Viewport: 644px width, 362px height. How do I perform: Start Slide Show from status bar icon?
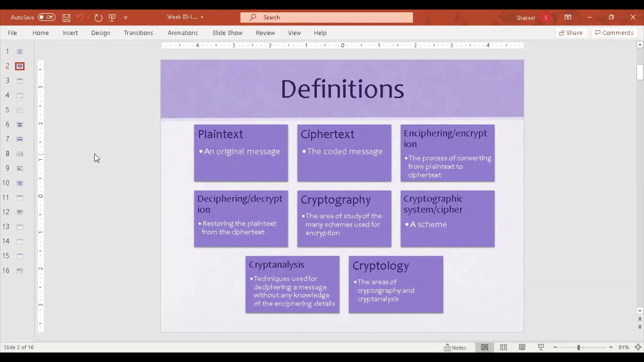pos(541,347)
